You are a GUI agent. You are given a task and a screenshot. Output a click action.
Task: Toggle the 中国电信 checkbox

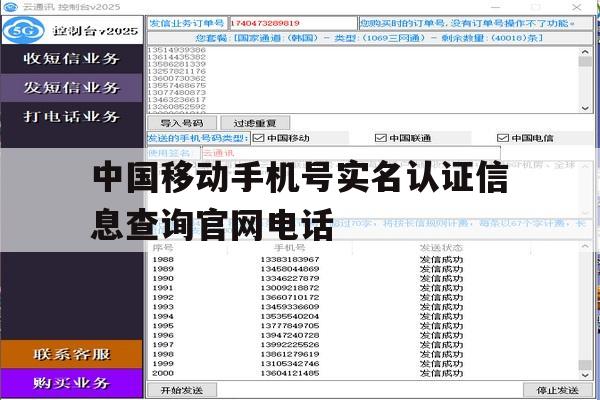click(x=502, y=138)
